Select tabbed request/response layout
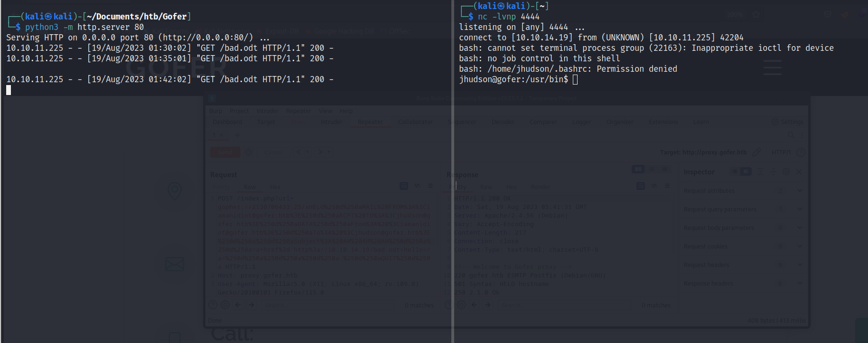 (x=665, y=169)
